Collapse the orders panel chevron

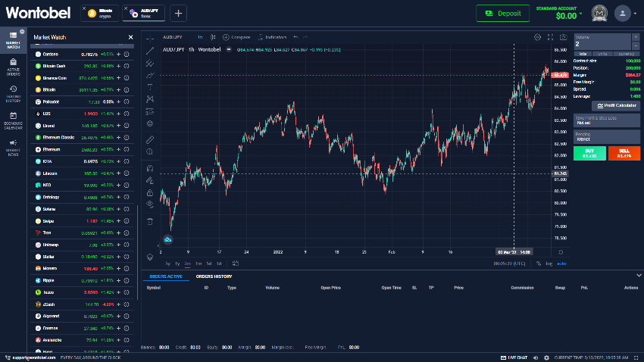pyautogui.click(x=639, y=276)
